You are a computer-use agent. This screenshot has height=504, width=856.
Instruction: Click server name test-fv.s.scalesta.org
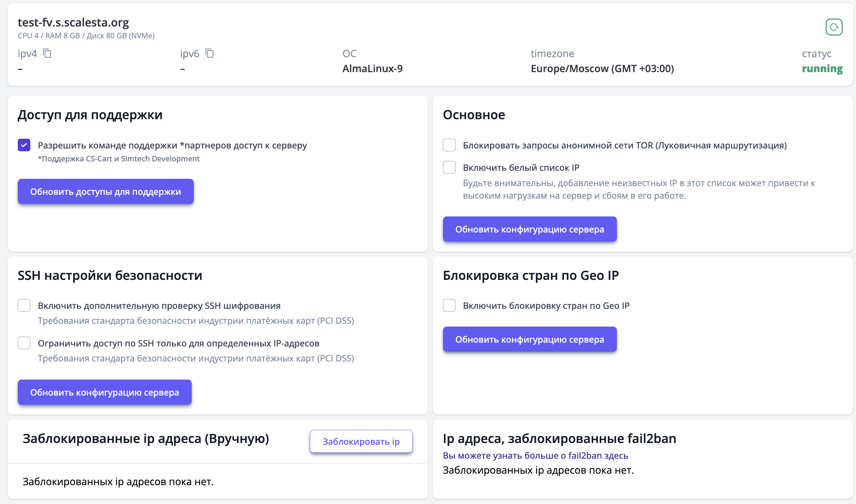point(73,22)
